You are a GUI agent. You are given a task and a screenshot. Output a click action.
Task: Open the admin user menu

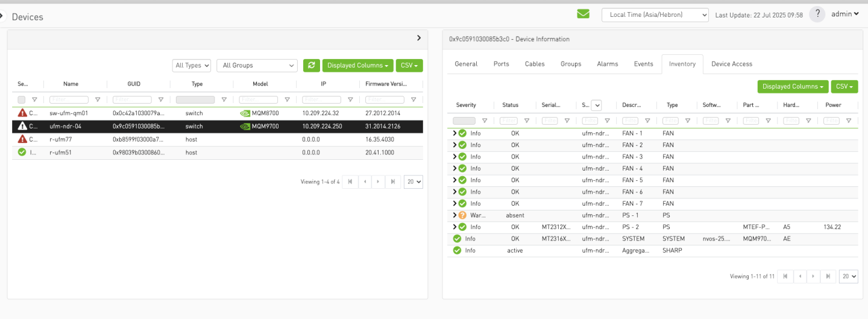click(844, 14)
